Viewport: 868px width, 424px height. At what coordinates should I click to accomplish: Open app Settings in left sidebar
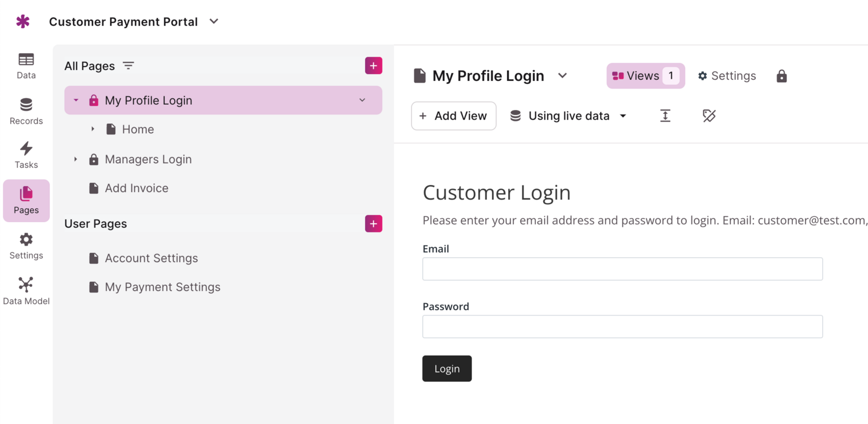point(26,246)
